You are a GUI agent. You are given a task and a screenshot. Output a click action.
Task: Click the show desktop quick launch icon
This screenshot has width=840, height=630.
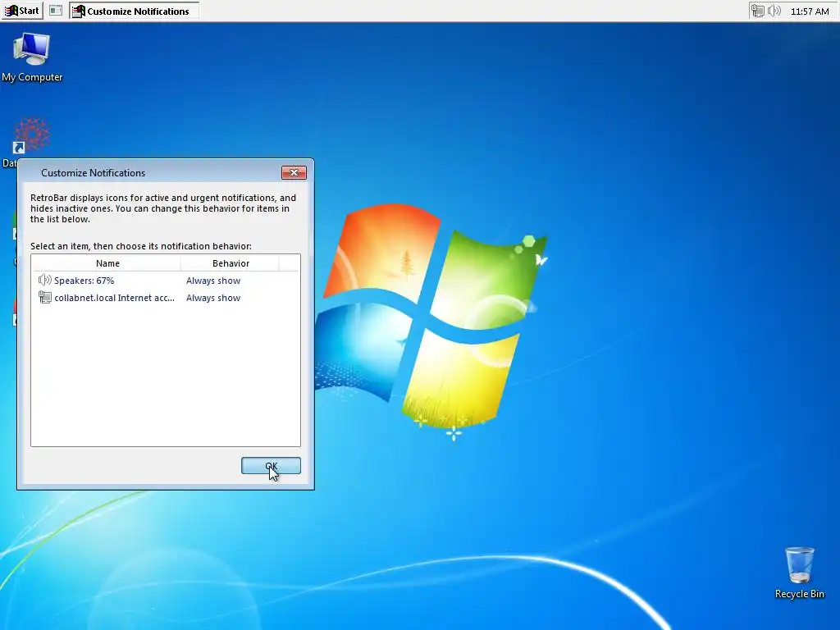[x=56, y=10]
